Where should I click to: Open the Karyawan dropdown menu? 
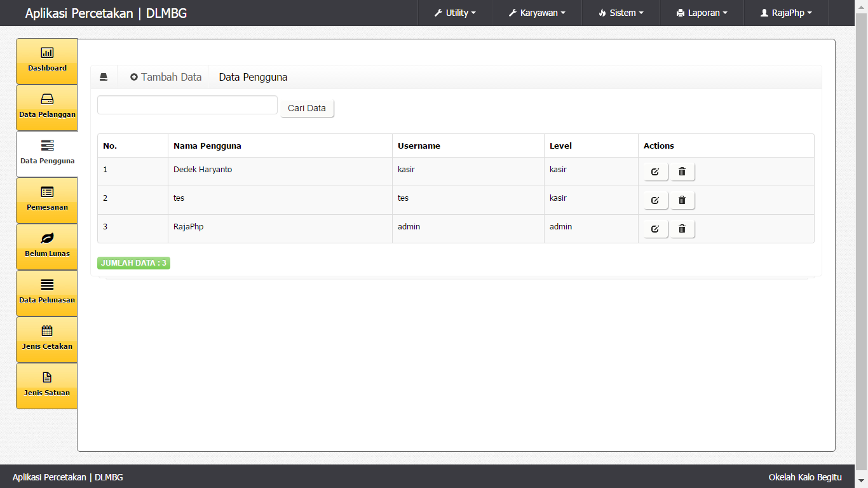pyautogui.click(x=537, y=13)
